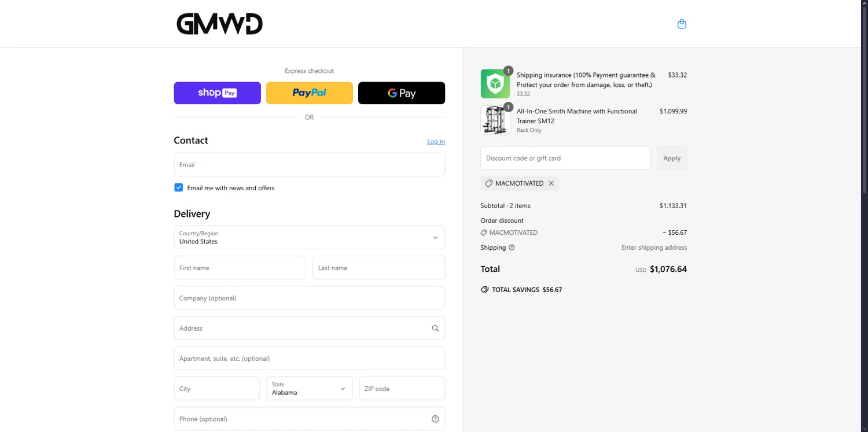Image resolution: width=868 pixels, height=432 pixels.
Task: Click the Shipping insurance item description
Action: (x=586, y=80)
